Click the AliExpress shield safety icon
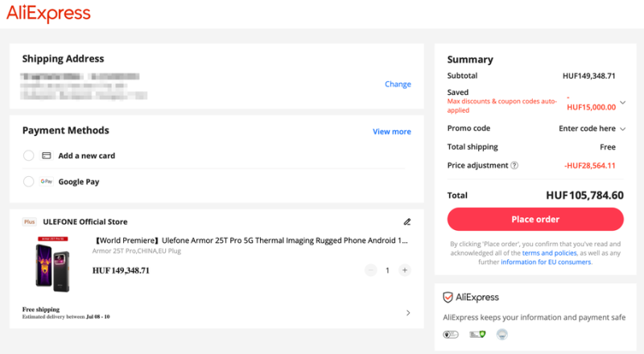 point(449,297)
